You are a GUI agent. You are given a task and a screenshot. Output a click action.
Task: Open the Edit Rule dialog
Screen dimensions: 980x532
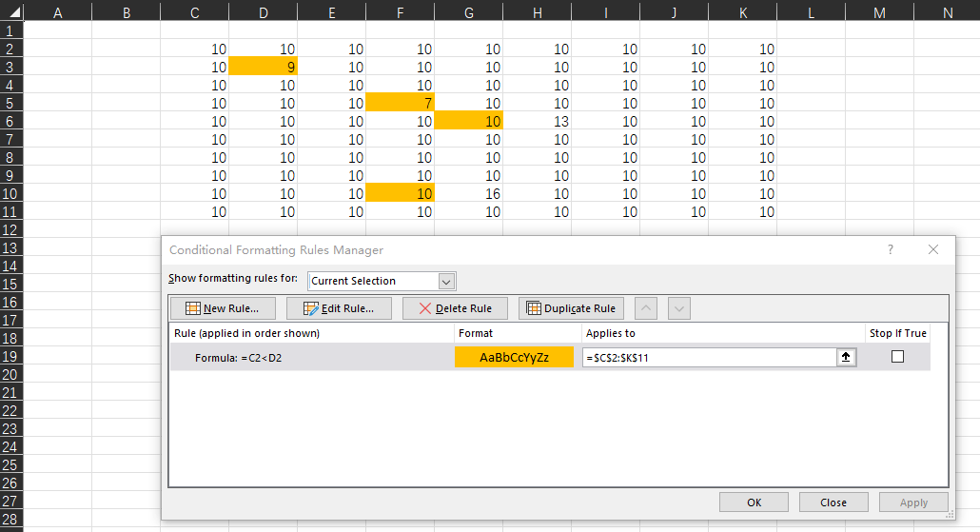[339, 308]
